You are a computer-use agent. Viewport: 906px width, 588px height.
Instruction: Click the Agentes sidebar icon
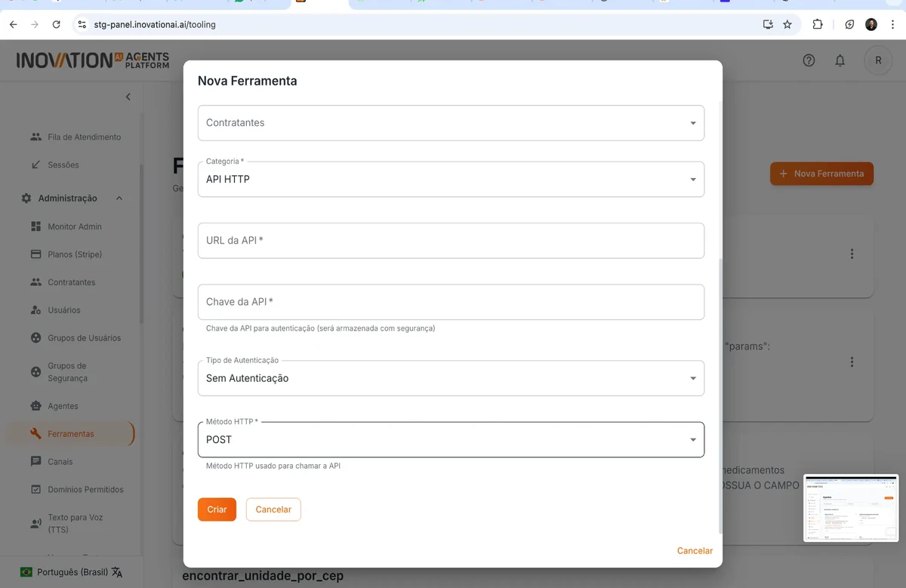35,405
